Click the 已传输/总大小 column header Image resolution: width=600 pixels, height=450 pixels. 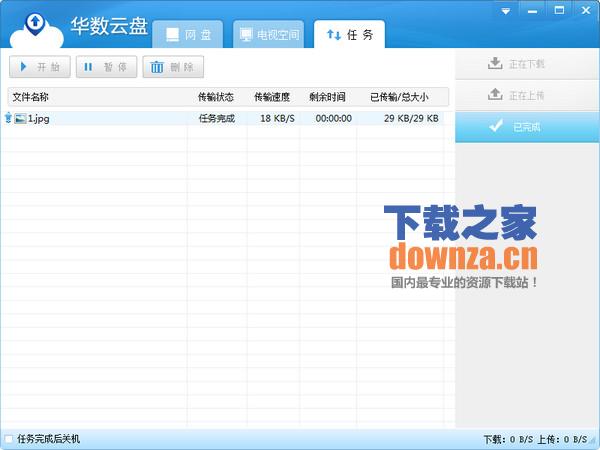point(399,97)
